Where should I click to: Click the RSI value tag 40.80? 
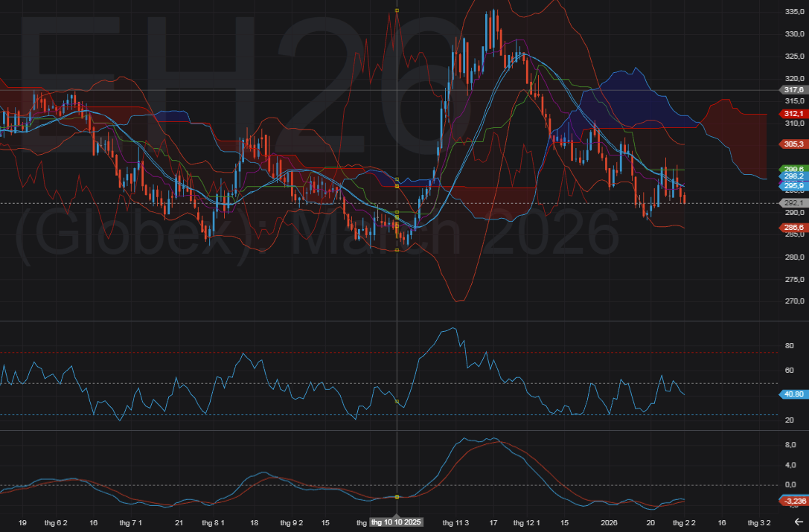793,394
